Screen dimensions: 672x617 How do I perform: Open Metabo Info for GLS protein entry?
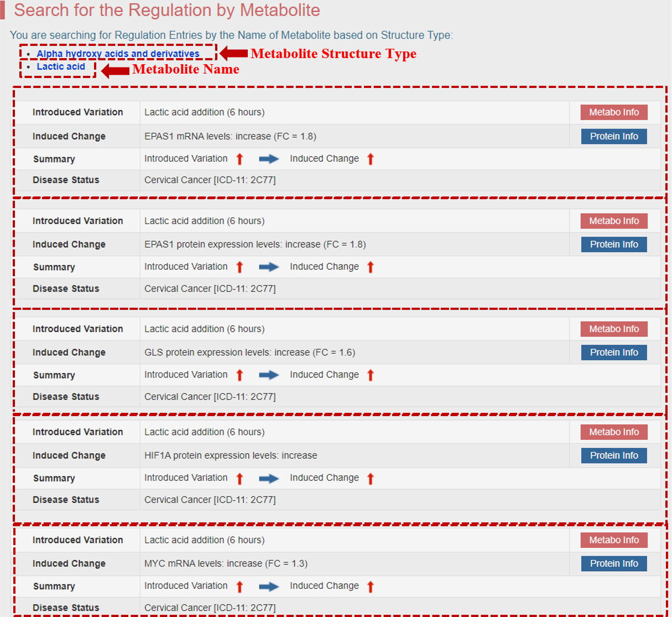613,329
